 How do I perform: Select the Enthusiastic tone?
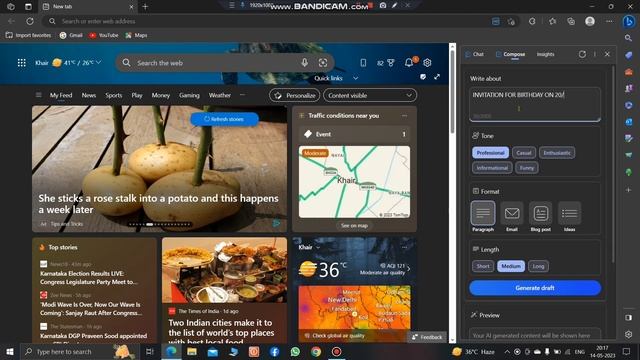pos(557,153)
